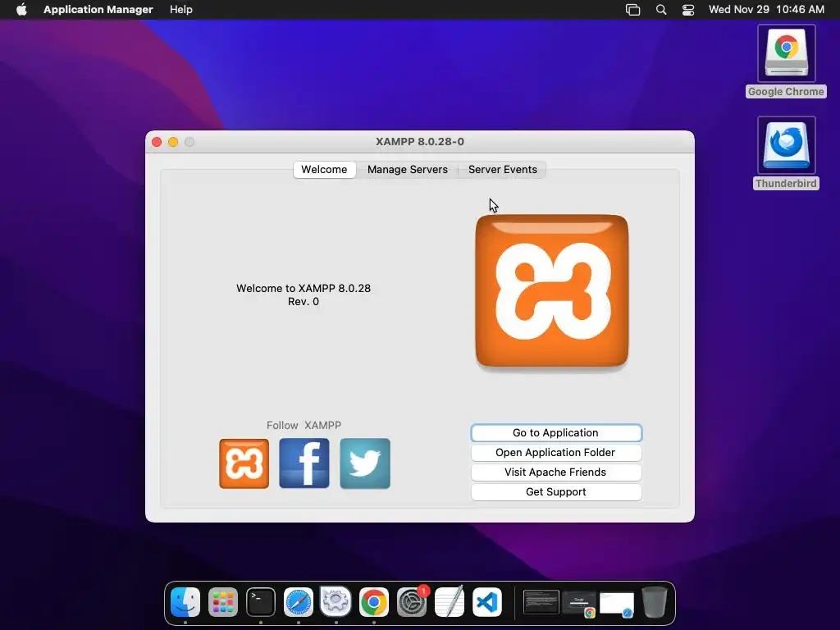Open the Google Chrome desktop disk icon
The height and width of the screenshot is (630, 840).
786,53
